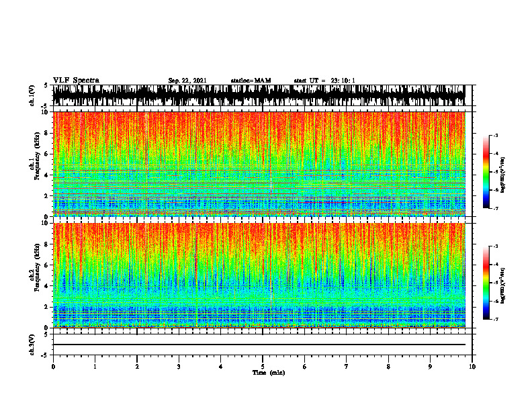Click the ch.2 spectrogram color bar

click(486, 283)
